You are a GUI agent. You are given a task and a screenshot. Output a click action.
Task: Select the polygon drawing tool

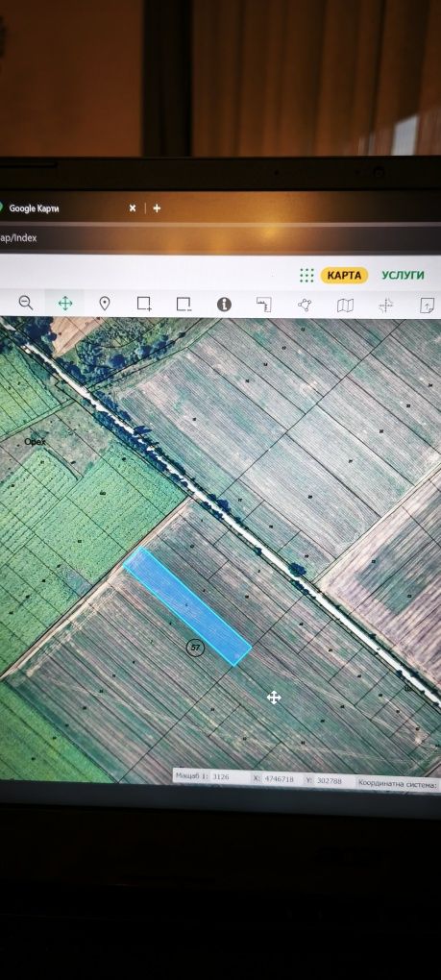click(x=305, y=305)
